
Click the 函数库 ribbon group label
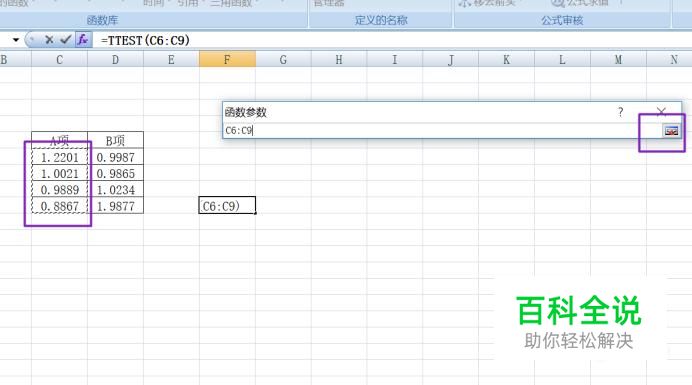click(x=102, y=20)
